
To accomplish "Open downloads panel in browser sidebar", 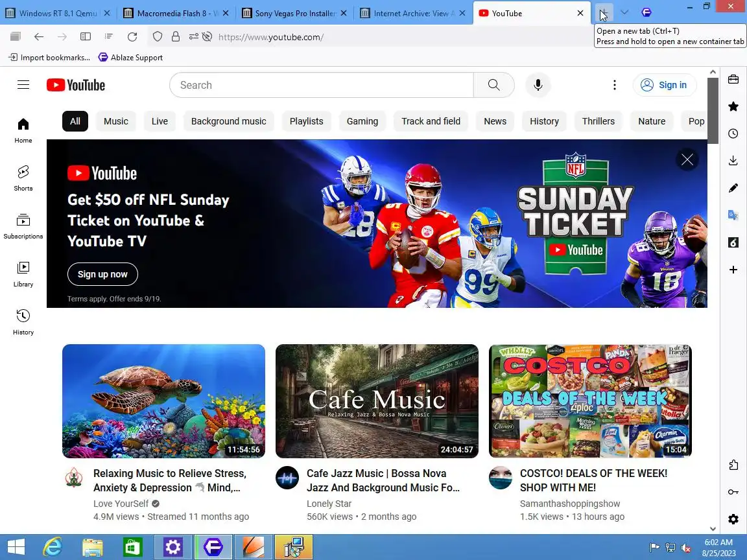I will point(733,161).
